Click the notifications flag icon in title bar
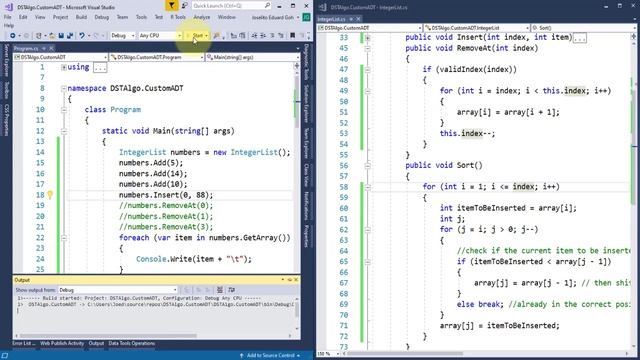640x360 pixels. pos(171,5)
